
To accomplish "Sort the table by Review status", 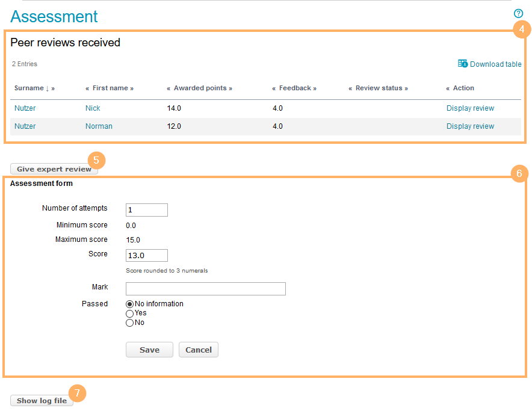I will coord(379,88).
